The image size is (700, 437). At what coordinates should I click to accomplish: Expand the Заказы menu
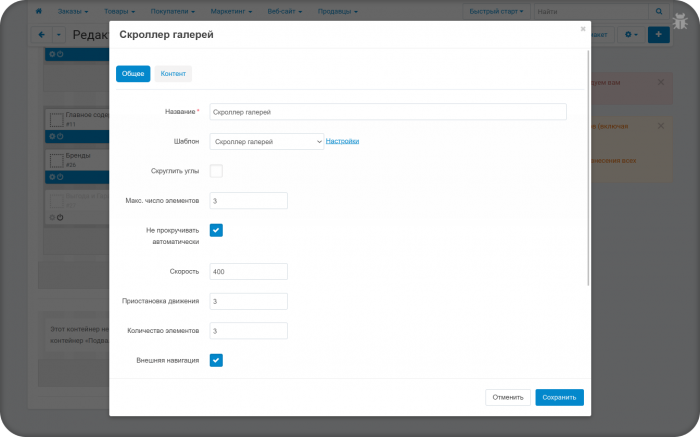click(73, 12)
